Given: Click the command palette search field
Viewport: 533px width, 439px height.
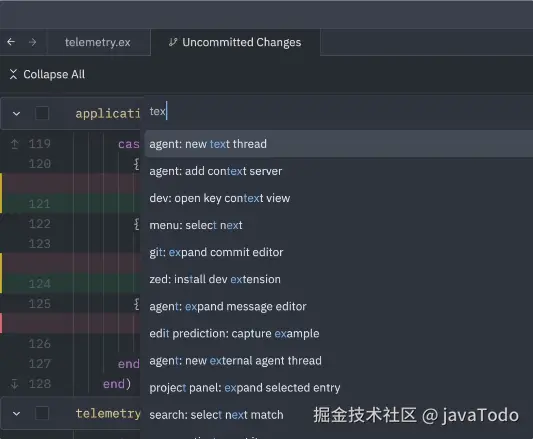Looking at the screenshot, I should coord(338,112).
